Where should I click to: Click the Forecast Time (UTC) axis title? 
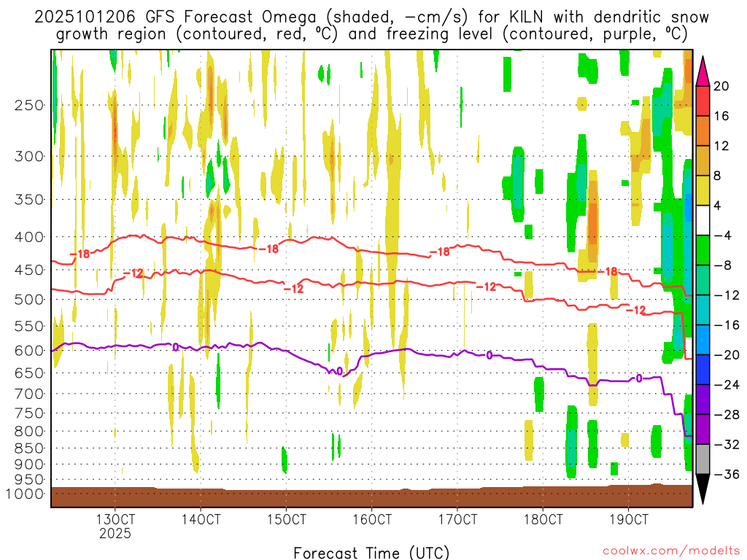click(x=371, y=553)
